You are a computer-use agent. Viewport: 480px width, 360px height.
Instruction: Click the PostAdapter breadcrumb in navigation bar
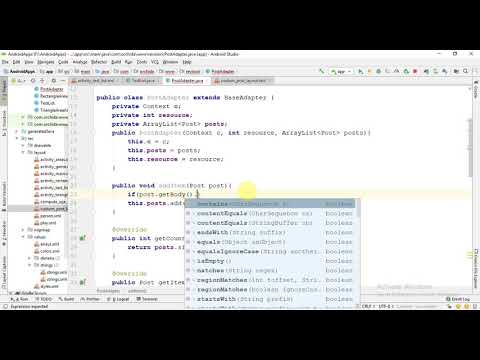(220, 71)
